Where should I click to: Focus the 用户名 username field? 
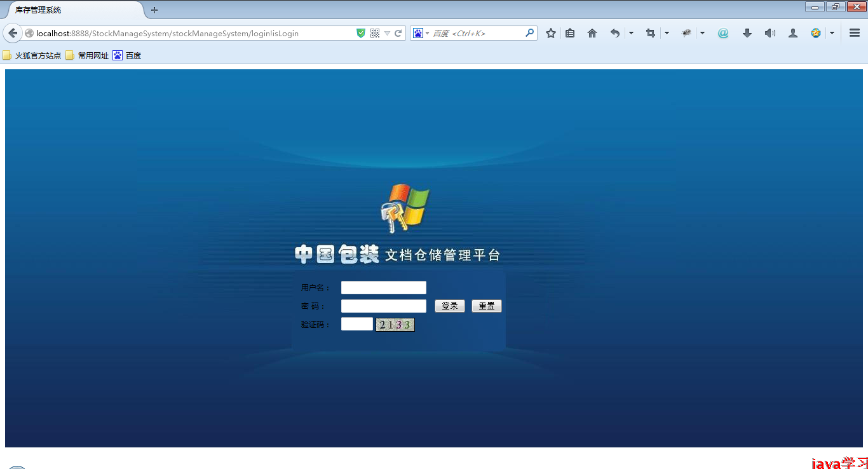point(384,288)
